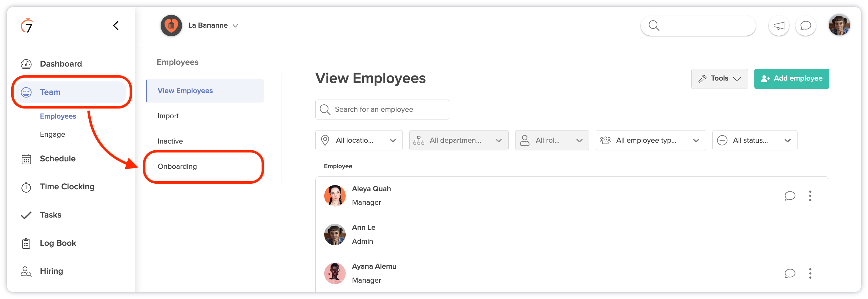Viewport: 868px width, 299px height.
Task: Open Engage under Team
Action: point(53,134)
